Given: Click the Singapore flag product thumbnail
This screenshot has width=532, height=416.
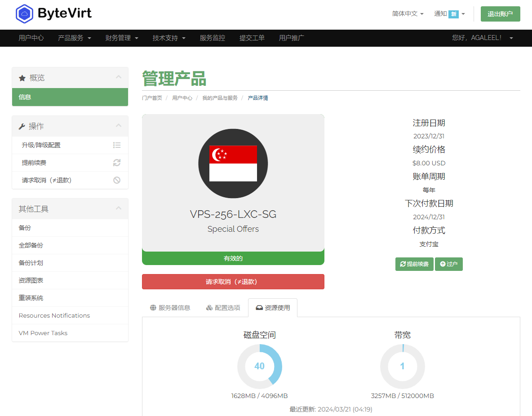Looking at the screenshot, I should 233,163.
